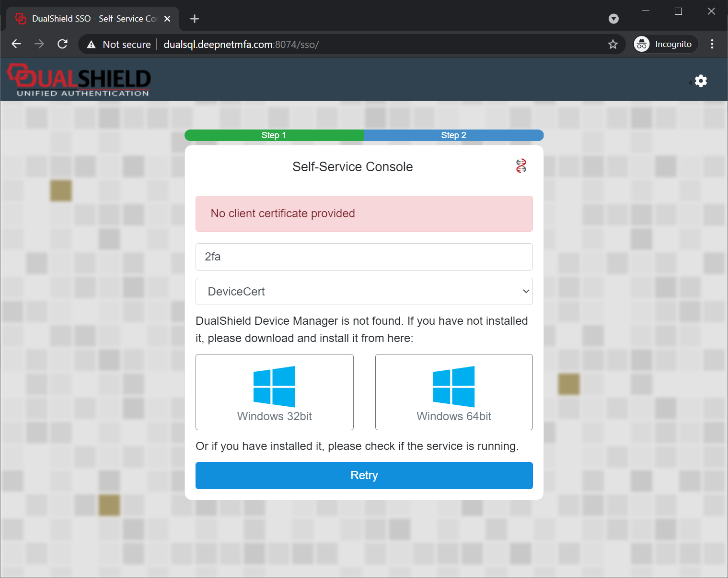Click the blue Retry button
728x578 pixels.
coord(364,475)
